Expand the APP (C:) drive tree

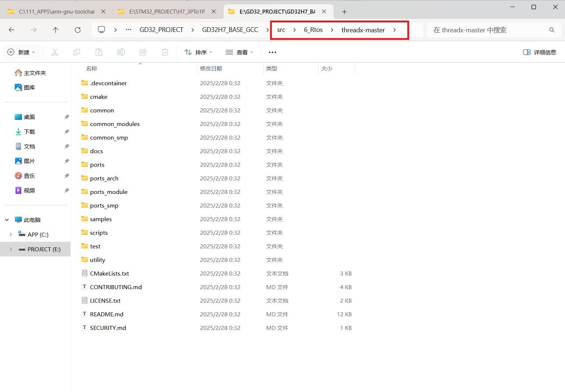click(x=11, y=234)
